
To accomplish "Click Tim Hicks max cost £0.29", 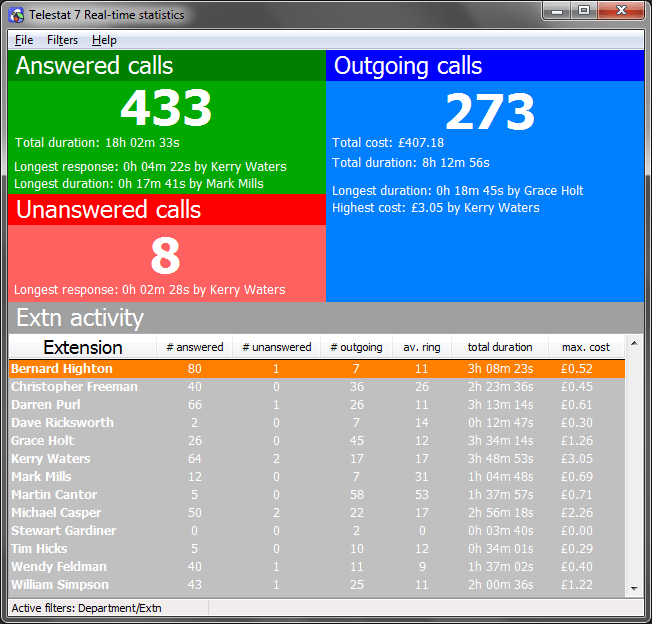I will pos(577,549).
